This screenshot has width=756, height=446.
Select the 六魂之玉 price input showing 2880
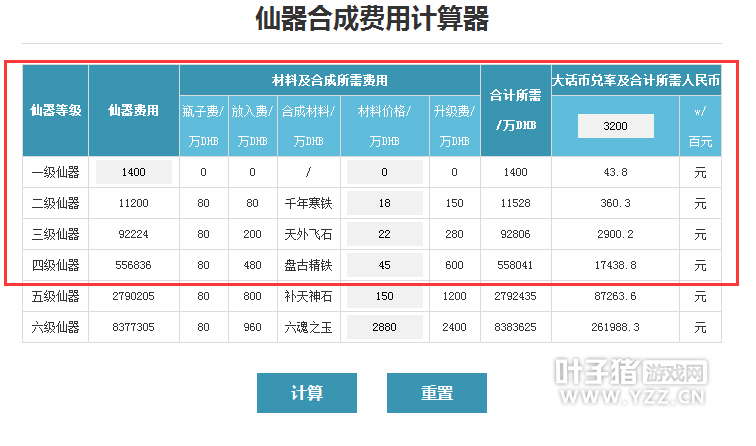[x=384, y=327]
